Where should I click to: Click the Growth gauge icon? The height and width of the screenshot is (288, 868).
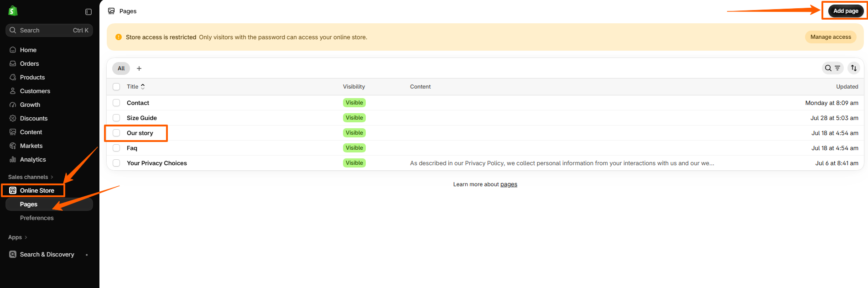point(13,105)
